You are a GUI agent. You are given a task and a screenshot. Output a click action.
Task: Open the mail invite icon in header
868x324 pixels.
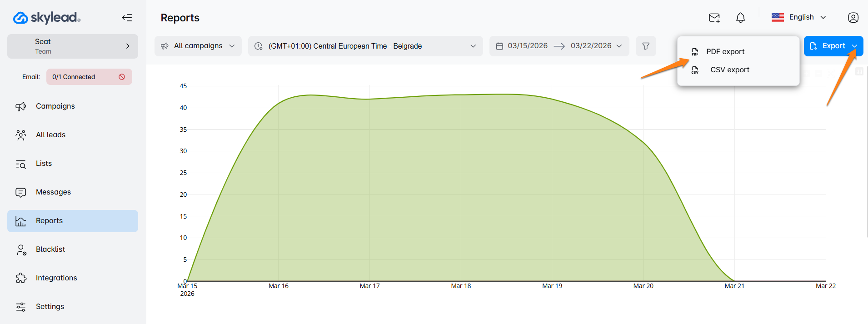[714, 18]
